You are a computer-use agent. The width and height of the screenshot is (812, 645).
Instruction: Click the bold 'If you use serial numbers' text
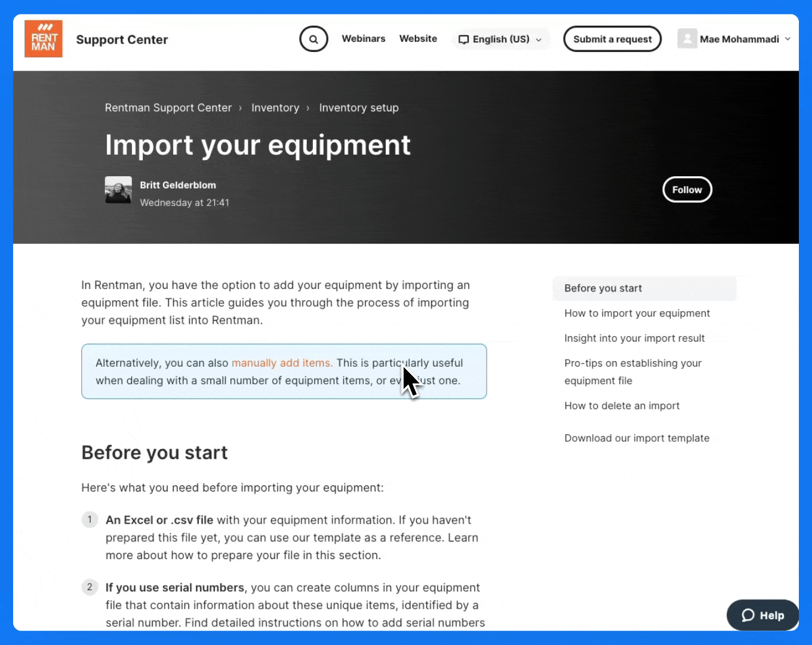click(175, 588)
